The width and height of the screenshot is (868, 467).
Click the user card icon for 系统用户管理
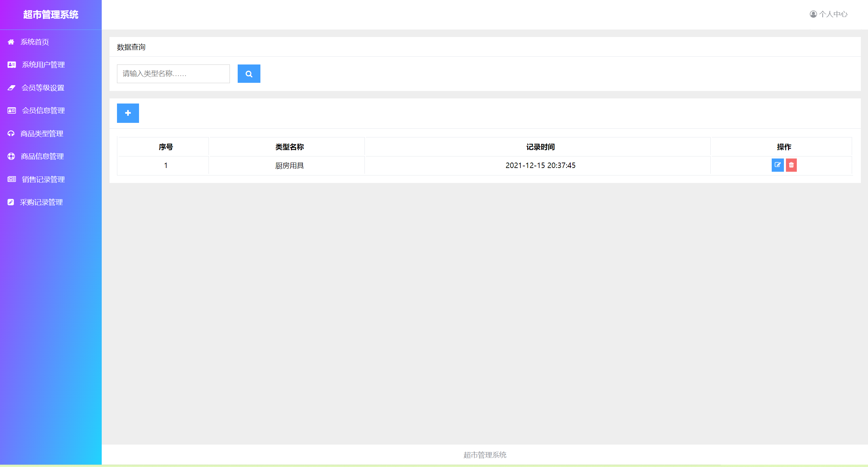coord(12,64)
